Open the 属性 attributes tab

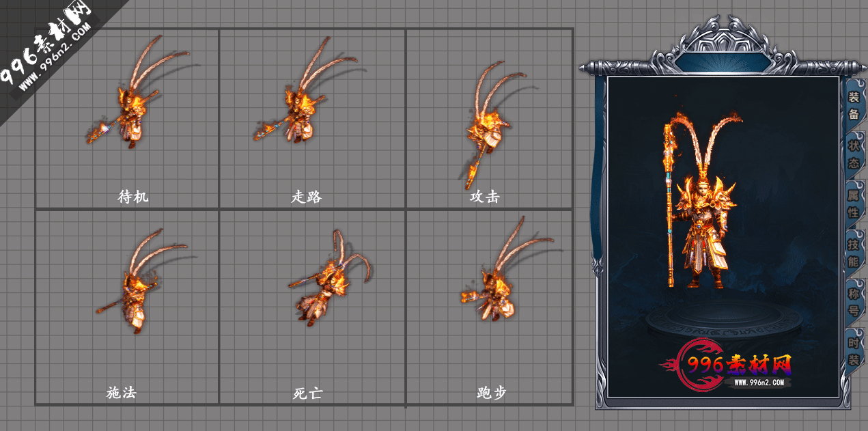pos(854,204)
